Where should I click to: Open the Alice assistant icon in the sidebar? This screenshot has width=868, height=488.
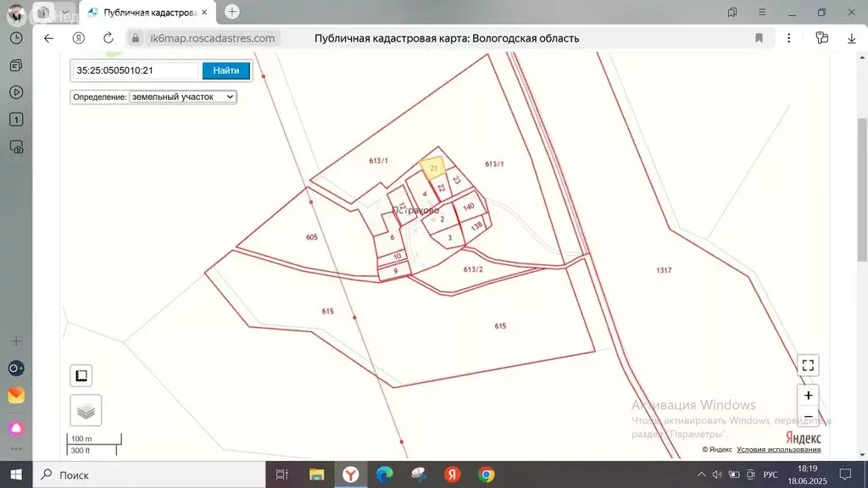click(16, 369)
